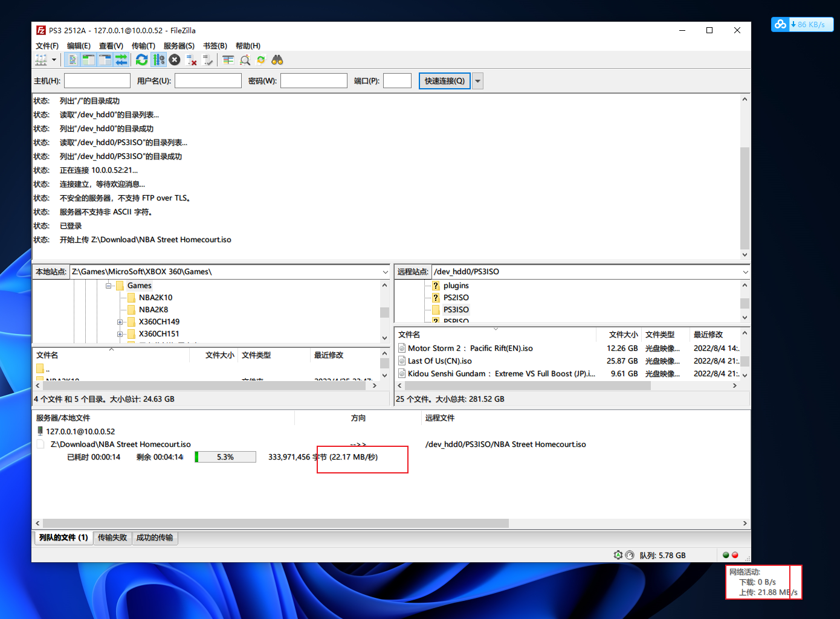Cancel the current operation
Viewport: 840px width, 619px height.
coord(175,60)
